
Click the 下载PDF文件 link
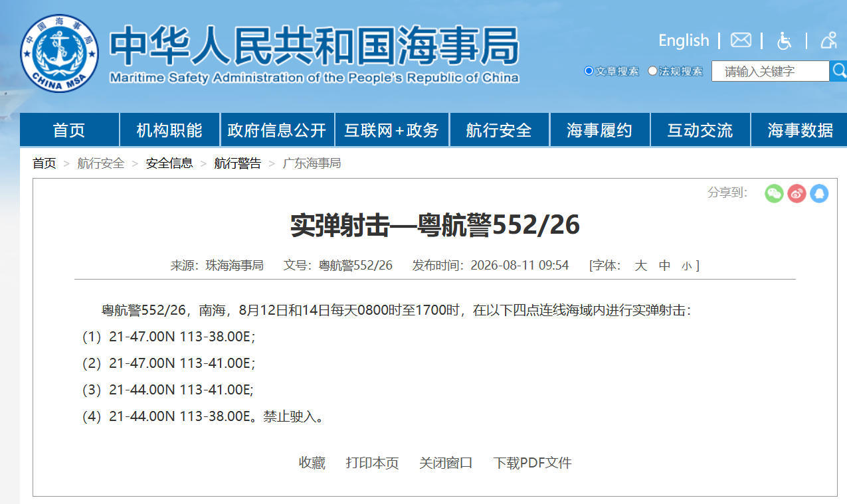coord(532,463)
